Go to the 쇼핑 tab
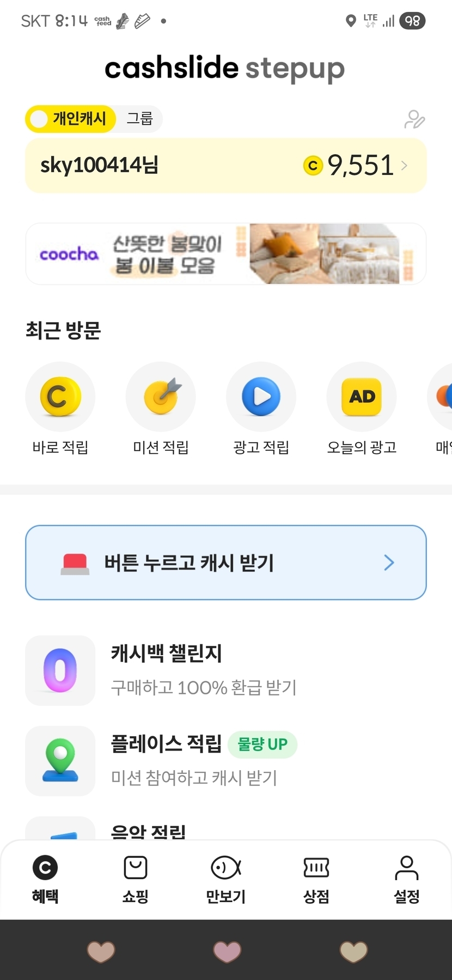 pos(136,879)
